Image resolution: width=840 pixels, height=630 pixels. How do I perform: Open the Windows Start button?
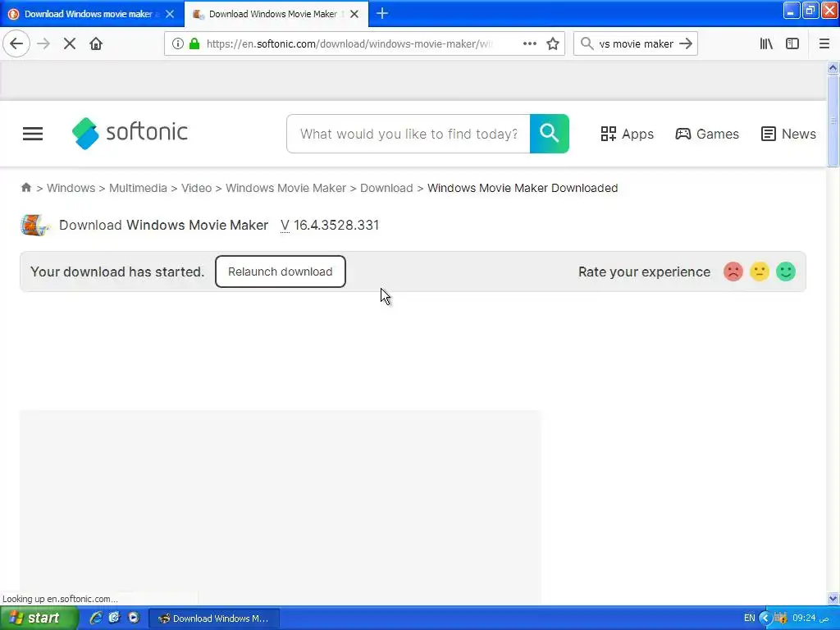38,619
